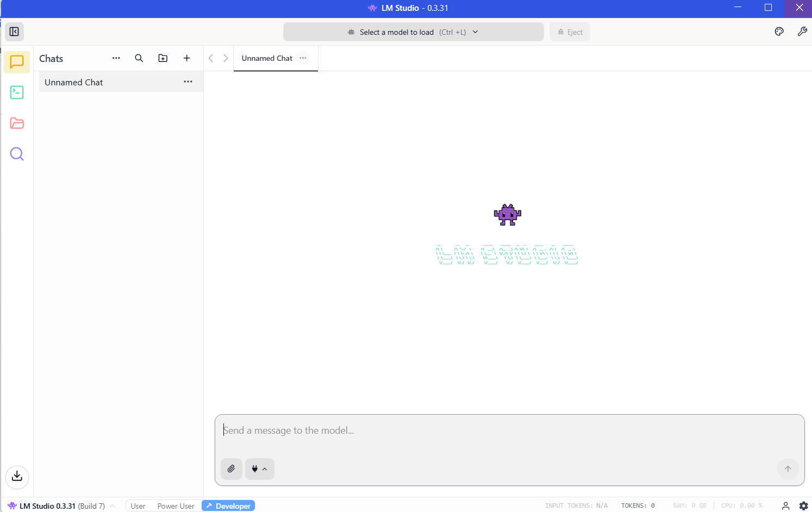
Task: Search chats with magnifier icon
Action: click(x=139, y=58)
